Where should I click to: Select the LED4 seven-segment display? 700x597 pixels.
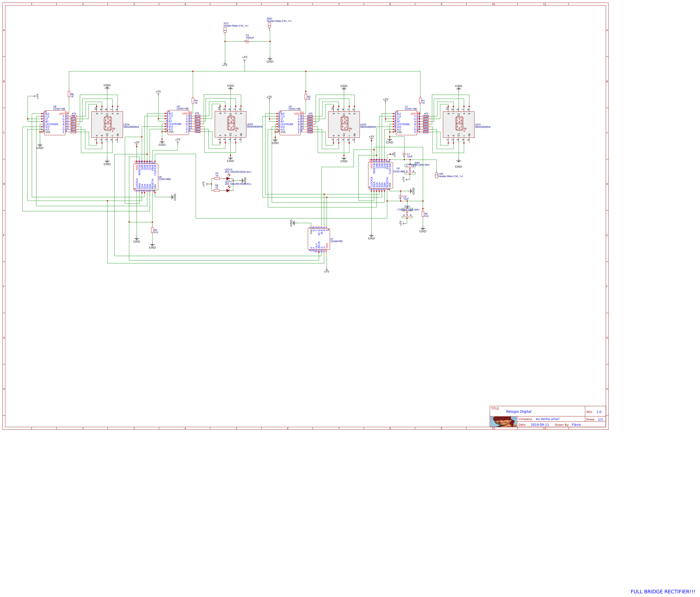click(x=107, y=124)
